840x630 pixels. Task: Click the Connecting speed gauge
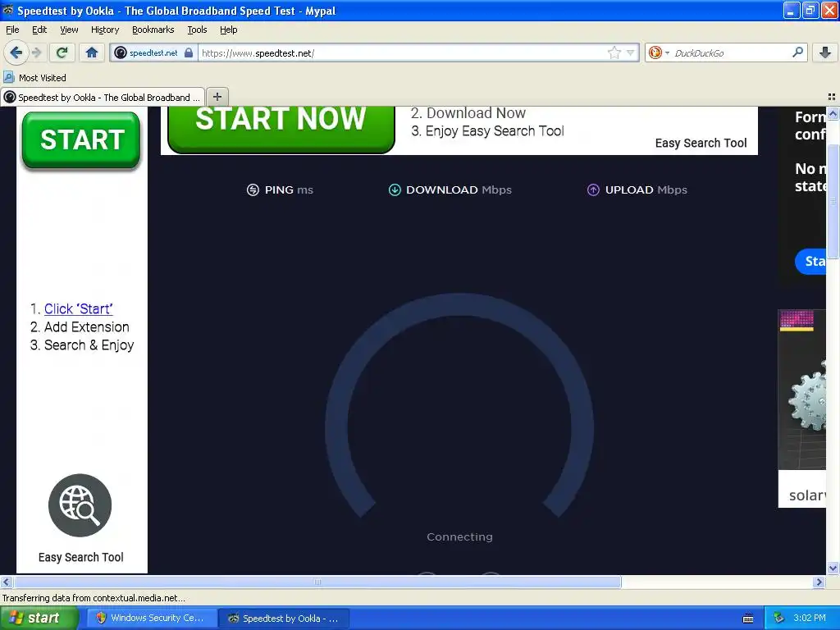point(459,406)
